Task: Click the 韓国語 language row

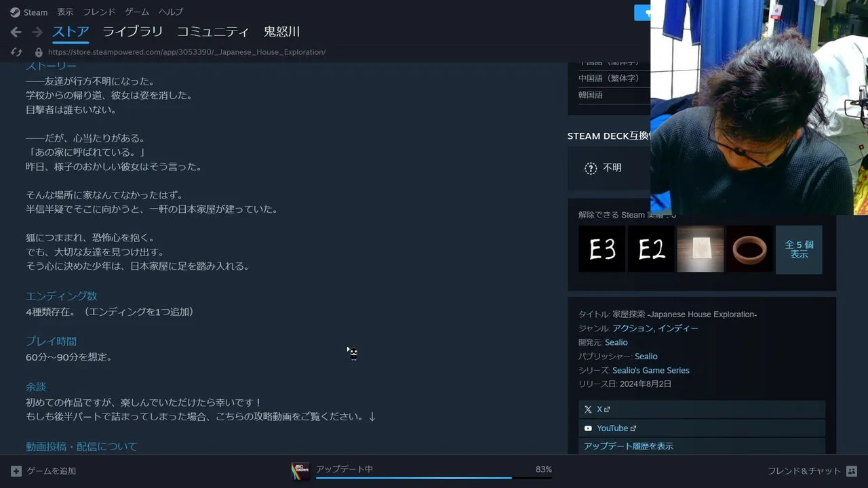Action: pos(591,95)
